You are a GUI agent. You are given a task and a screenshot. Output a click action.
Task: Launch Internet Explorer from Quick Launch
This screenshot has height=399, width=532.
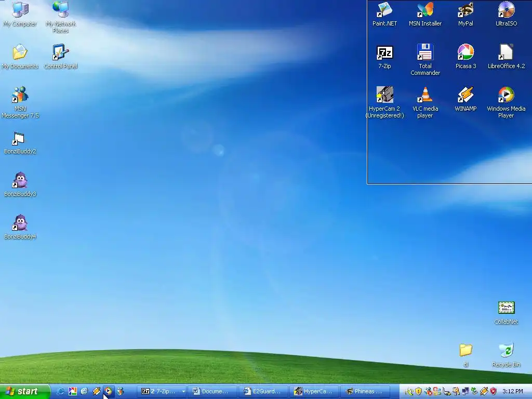pos(60,391)
